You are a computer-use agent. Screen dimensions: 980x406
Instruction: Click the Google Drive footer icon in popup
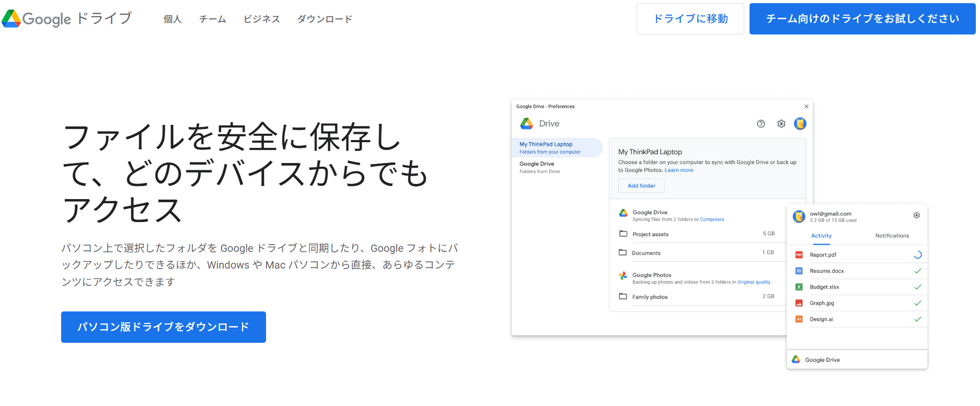pos(796,359)
